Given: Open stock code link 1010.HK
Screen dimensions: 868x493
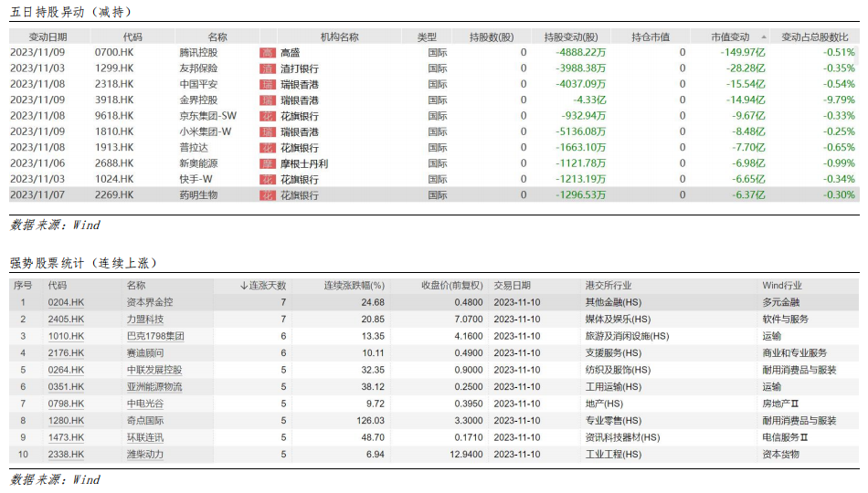Looking at the screenshot, I should click(66, 336).
